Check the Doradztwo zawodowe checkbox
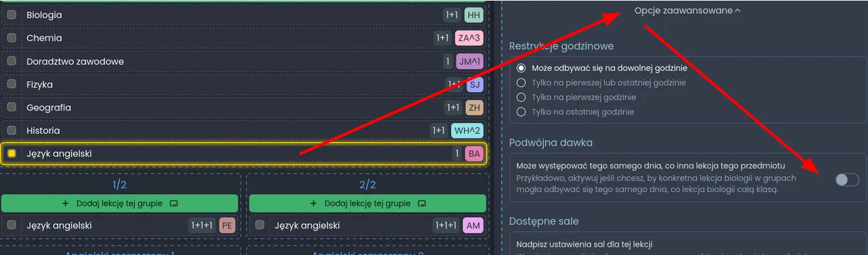The height and width of the screenshot is (255, 868). 11,61
